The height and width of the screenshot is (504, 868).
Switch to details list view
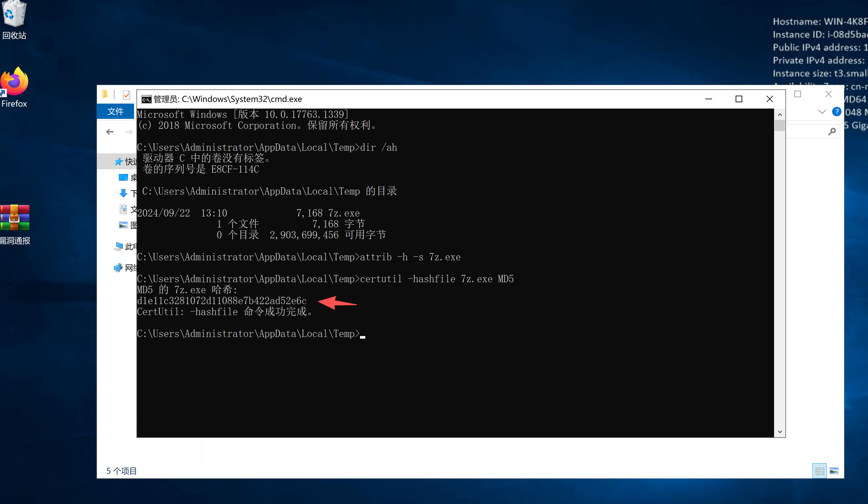click(820, 470)
